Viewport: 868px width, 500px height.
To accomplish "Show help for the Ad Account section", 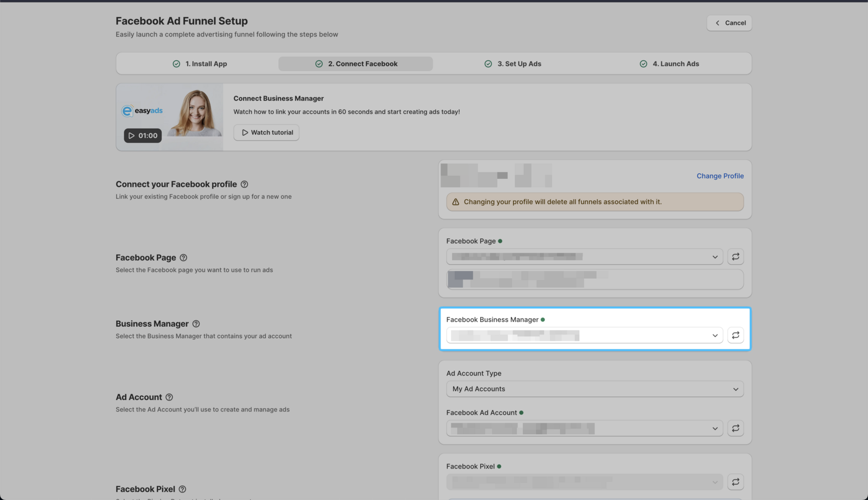I will [x=169, y=397].
